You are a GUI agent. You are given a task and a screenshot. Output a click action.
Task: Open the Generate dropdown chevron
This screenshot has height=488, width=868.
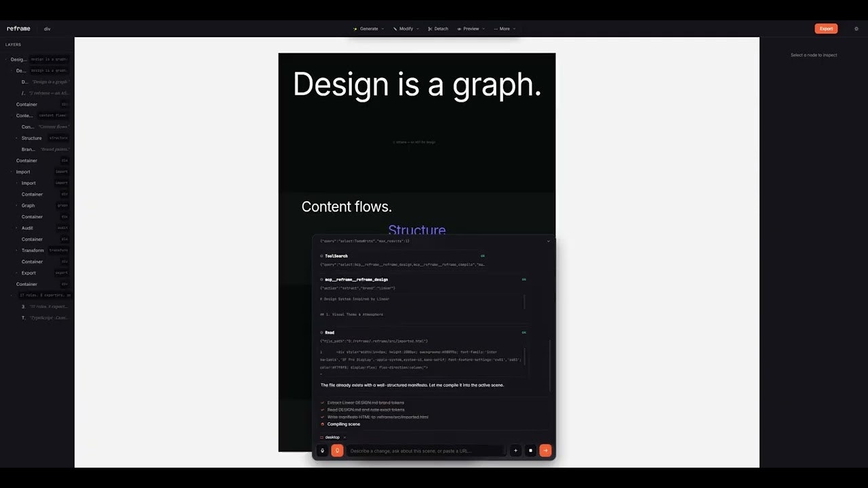coord(382,28)
